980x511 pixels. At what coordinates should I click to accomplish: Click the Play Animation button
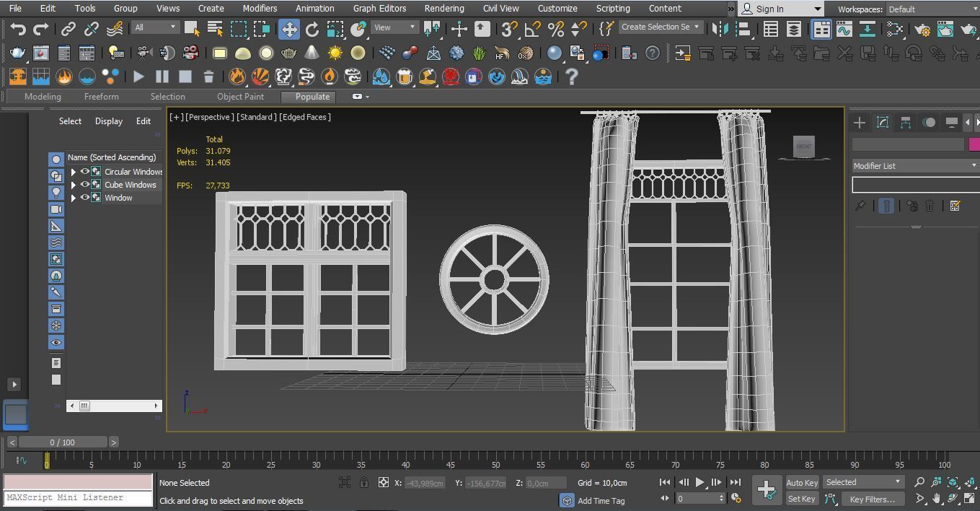click(x=699, y=482)
